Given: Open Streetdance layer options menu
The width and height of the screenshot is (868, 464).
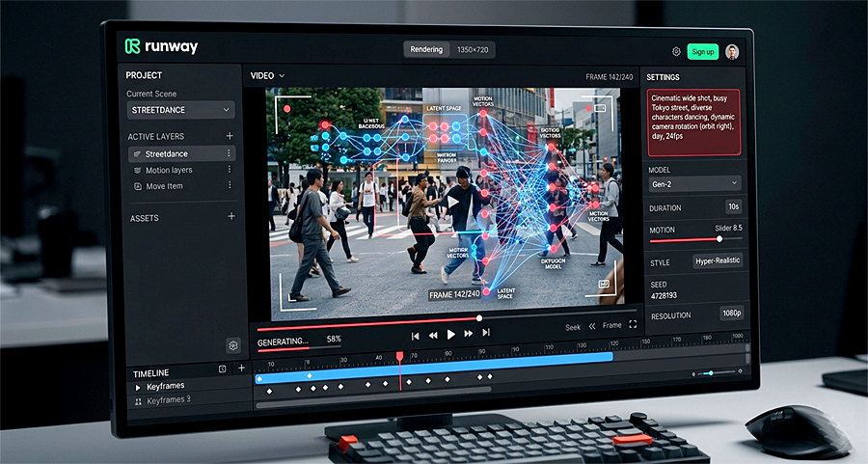Looking at the screenshot, I should [x=229, y=153].
